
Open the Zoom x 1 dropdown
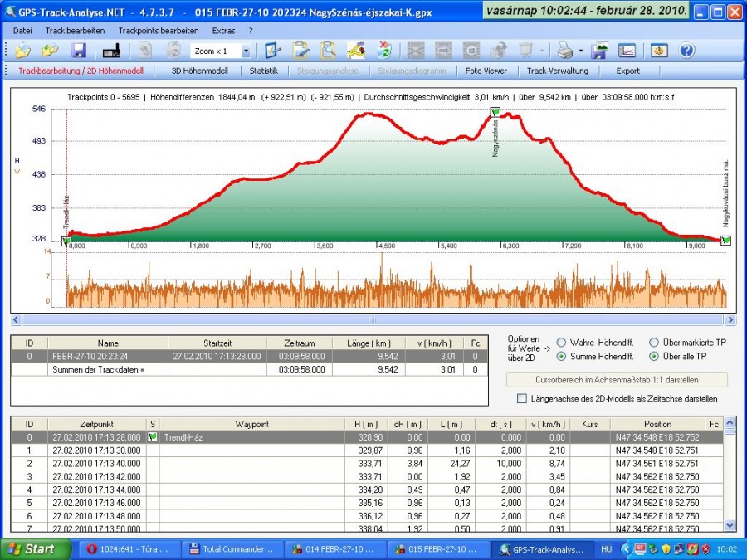tap(246, 51)
